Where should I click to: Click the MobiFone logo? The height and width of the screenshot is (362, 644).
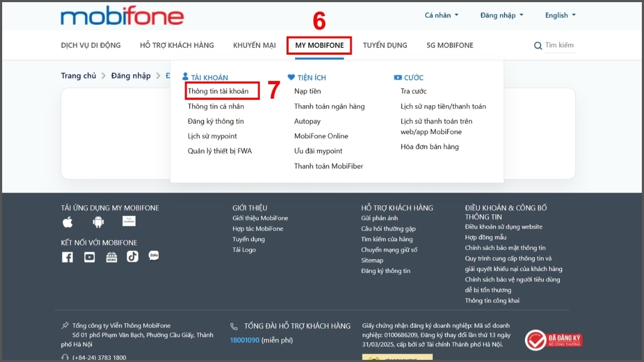tap(121, 16)
